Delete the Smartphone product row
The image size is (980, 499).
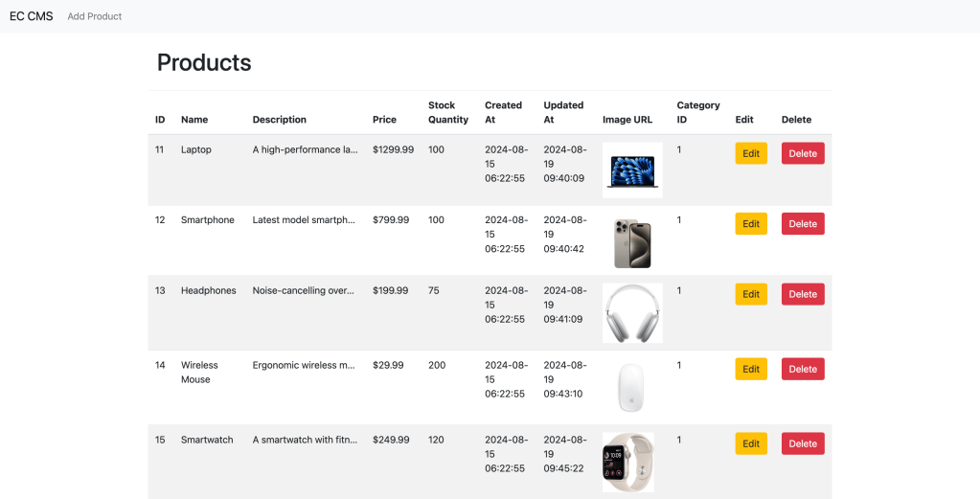point(803,224)
